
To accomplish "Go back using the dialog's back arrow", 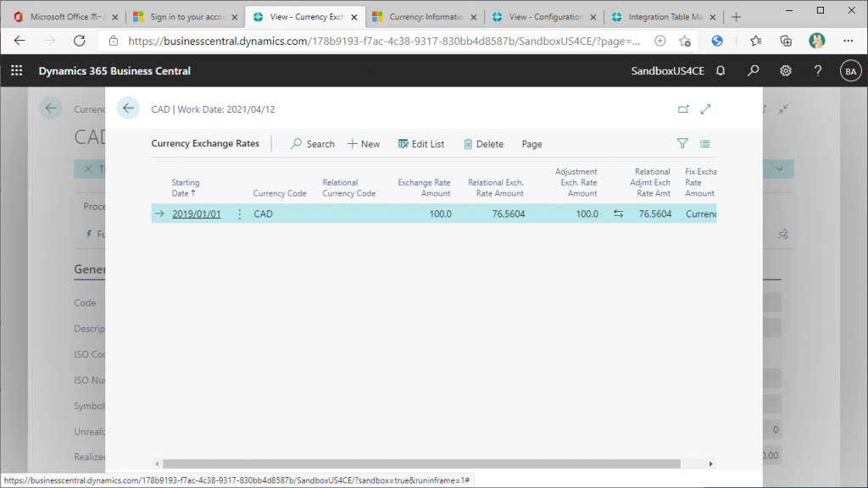I will click(x=129, y=108).
